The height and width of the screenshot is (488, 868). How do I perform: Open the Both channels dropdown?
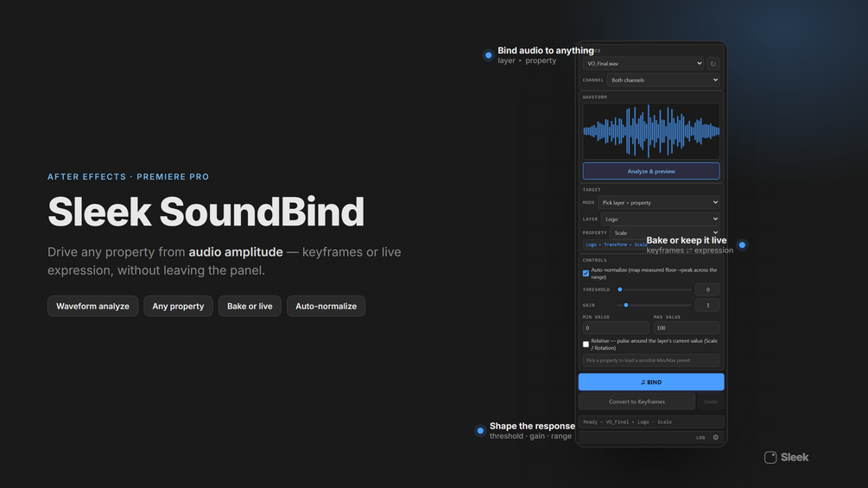pyautogui.click(x=663, y=80)
